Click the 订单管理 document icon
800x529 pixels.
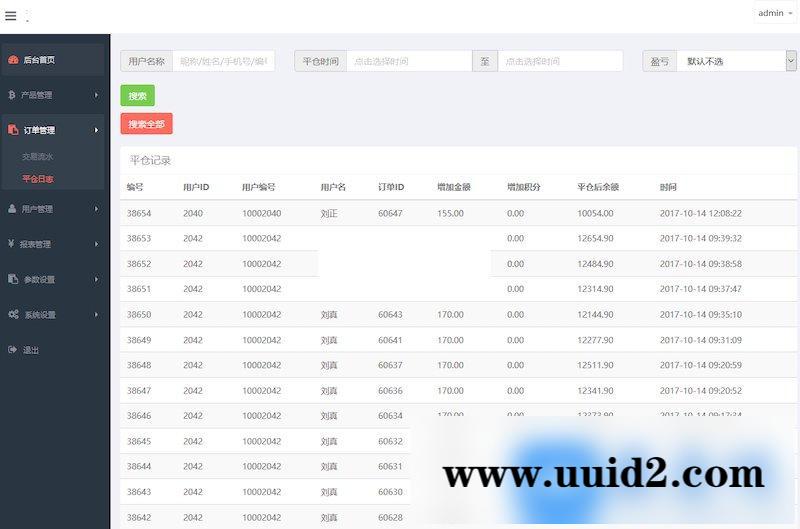(13, 130)
